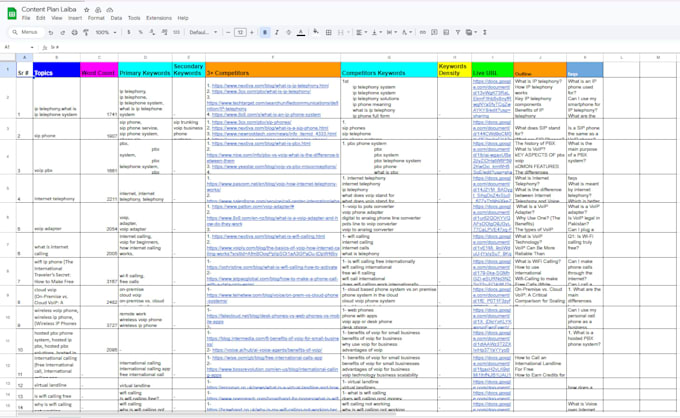The image size is (680, 418).
Task: Open the horizontal align dropdown
Action: (x=361, y=33)
